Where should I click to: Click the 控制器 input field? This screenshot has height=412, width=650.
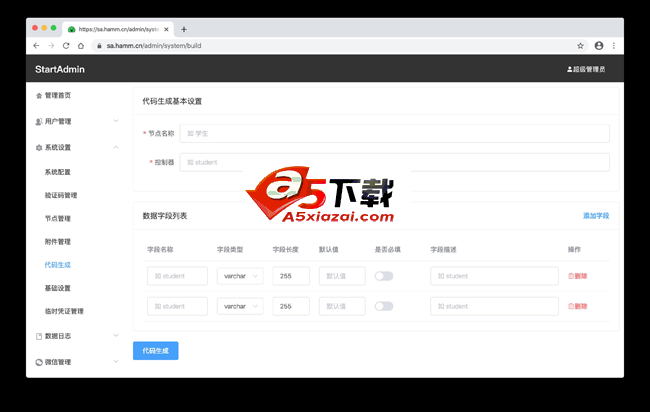click(x=395, y=162)
